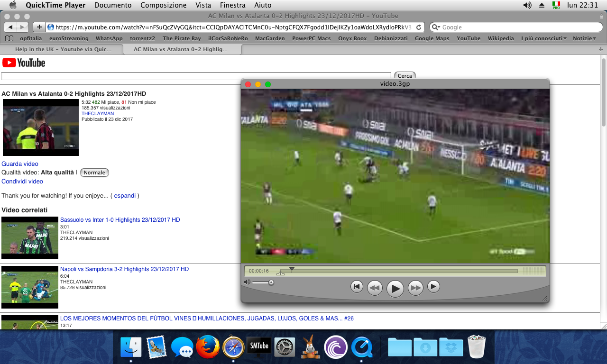Launch Firefox from the Dock

[208, 347]
